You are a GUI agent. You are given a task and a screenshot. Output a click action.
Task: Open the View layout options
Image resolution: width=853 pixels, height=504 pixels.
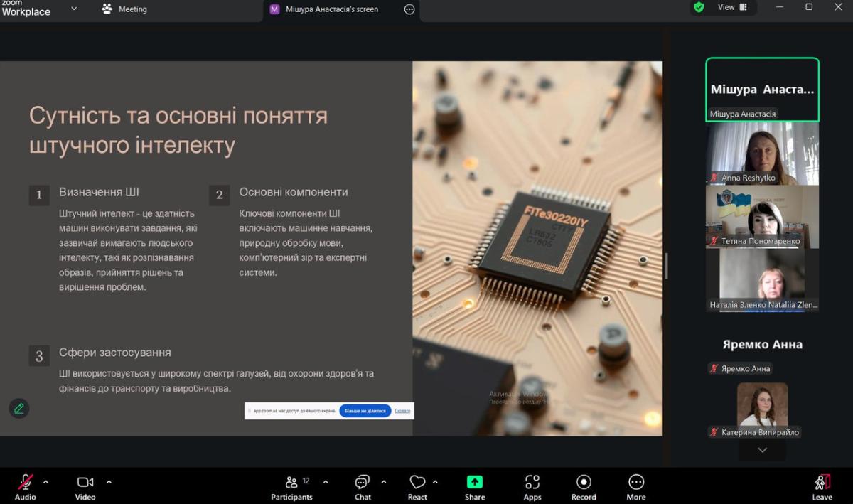click(x=733, y=7)
